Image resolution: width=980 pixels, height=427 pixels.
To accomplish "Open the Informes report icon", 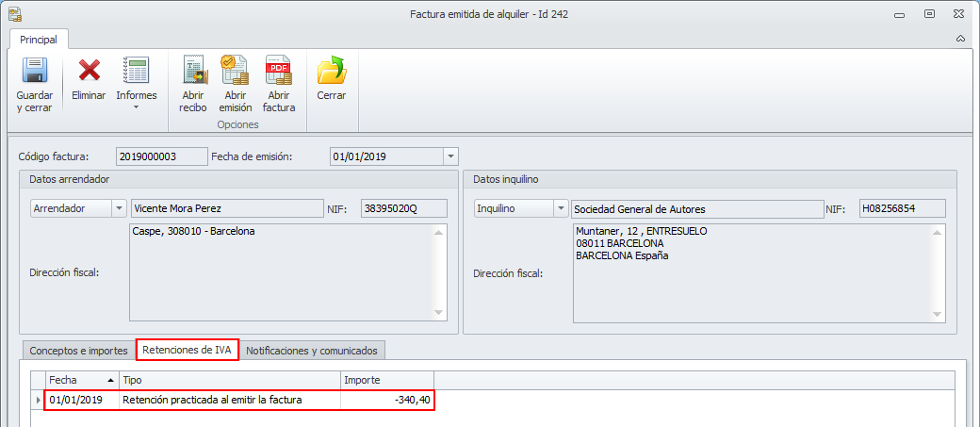I will (x=137, y=71).
